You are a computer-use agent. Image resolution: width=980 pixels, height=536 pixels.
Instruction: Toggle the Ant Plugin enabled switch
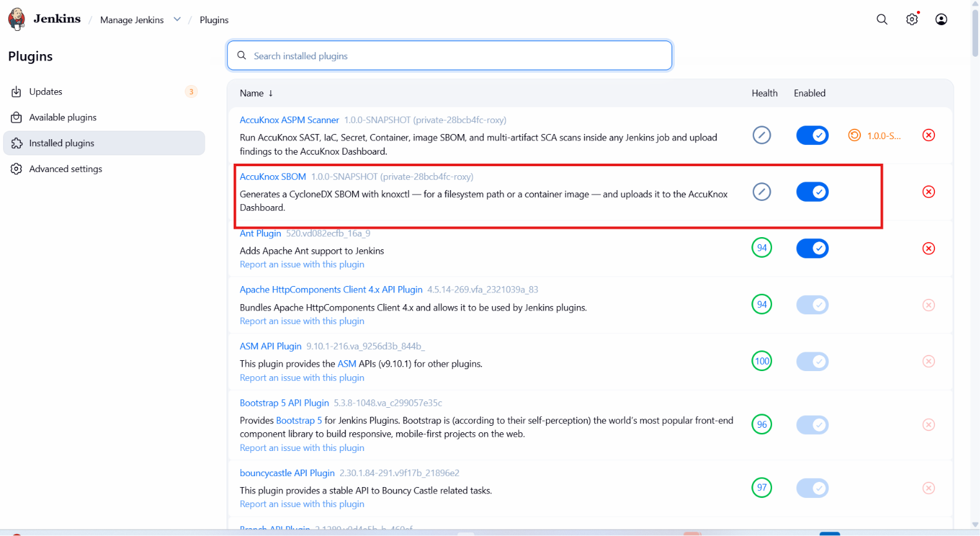[813, 249]
